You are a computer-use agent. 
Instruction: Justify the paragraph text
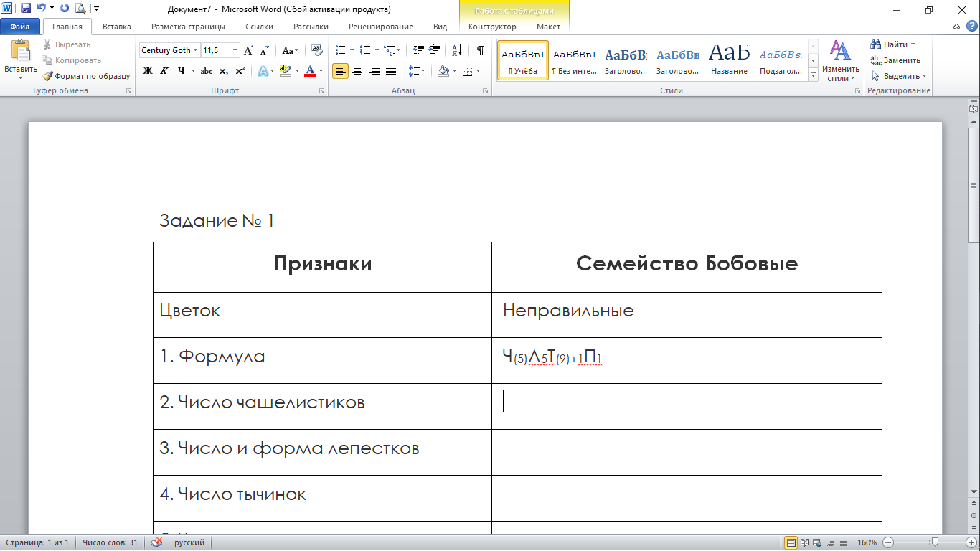391,71
